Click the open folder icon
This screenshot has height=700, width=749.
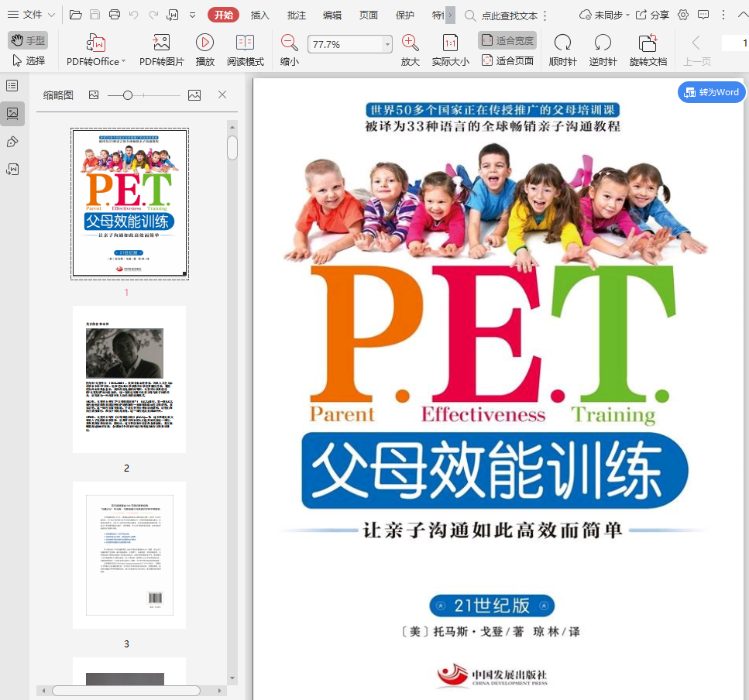(x=75, y=15)
